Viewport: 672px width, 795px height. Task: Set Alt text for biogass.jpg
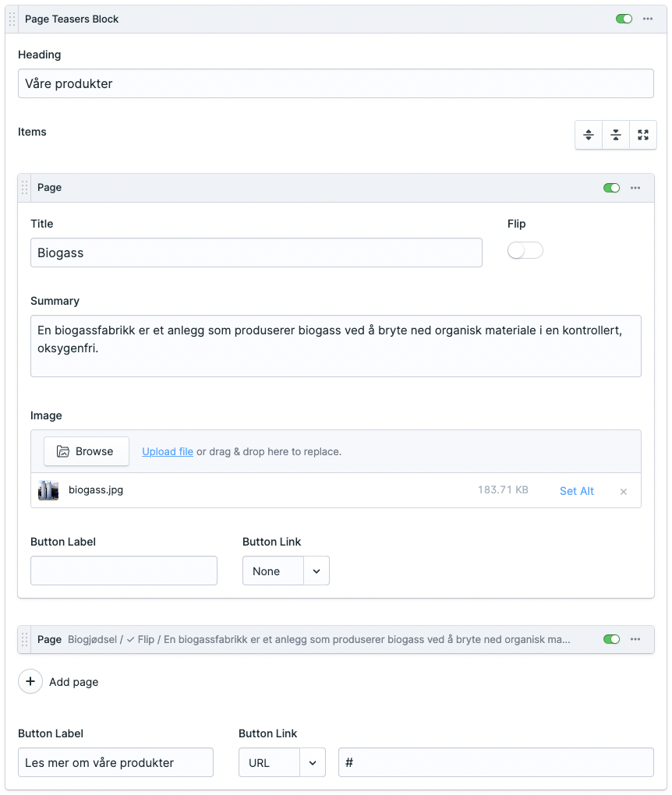576,491
